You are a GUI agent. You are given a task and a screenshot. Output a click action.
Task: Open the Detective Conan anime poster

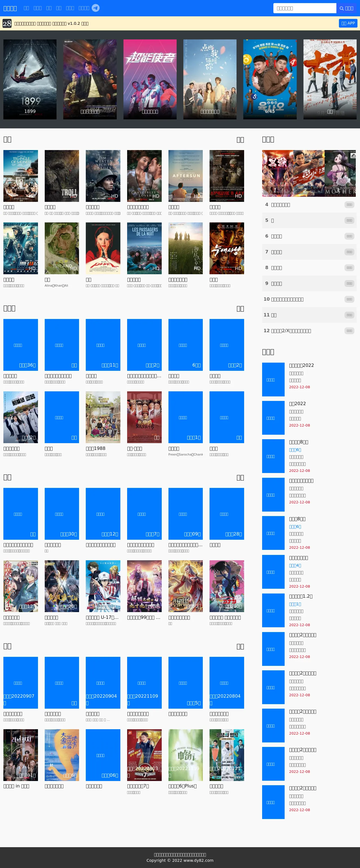tap(227, 586)
